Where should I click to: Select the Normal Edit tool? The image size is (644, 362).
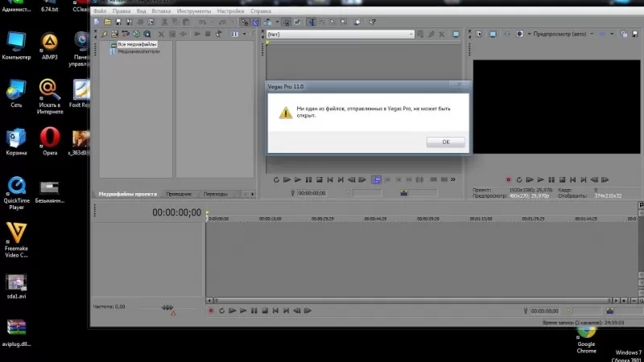[x=312, y=22]
